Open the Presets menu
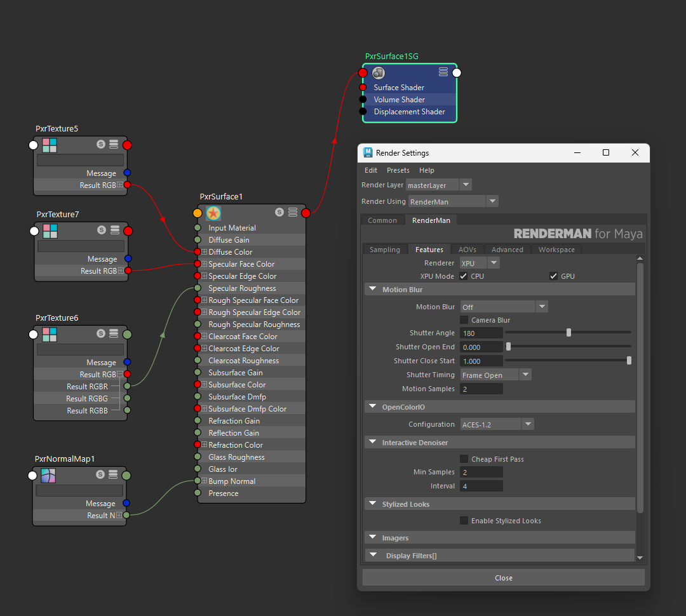Viewport: 686px width, 616px height. (x=398, y=170)
